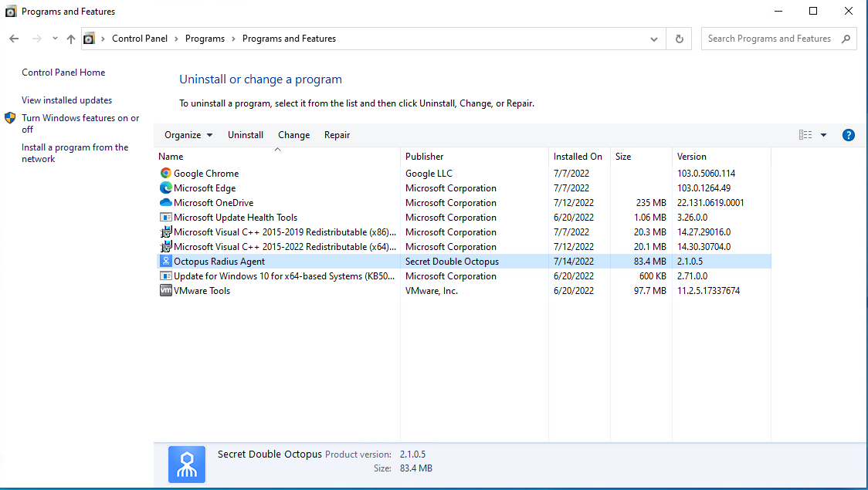Refresh the Programs and Features list

pos(680,39)
